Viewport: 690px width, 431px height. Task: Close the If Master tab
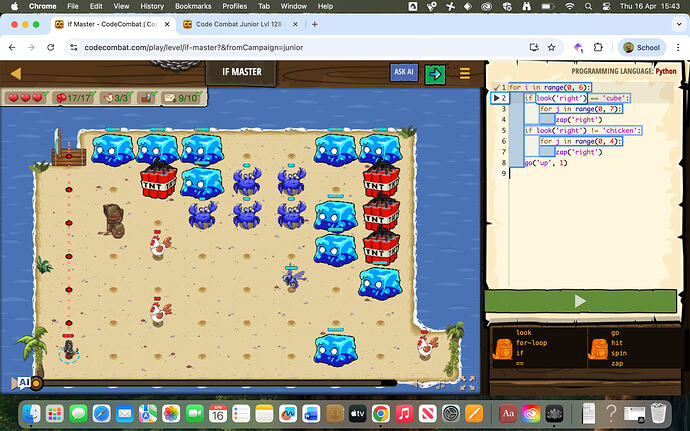click(167, 24)
